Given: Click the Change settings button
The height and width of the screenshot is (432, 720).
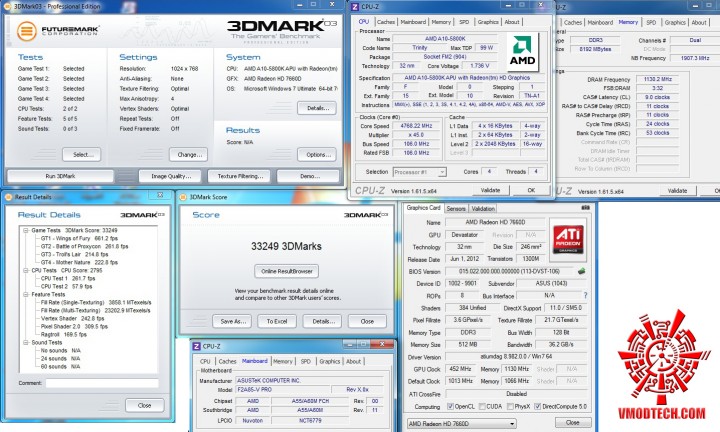Looking at the screenshot, I should pyautogui.click(x=189, y=155).
